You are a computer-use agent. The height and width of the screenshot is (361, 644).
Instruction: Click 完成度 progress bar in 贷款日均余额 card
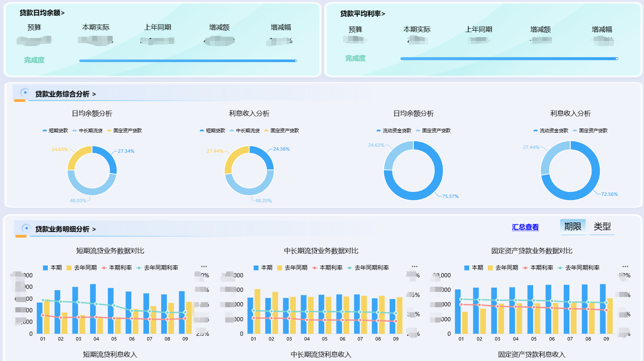pyautogui.click(x=188, y=61)
